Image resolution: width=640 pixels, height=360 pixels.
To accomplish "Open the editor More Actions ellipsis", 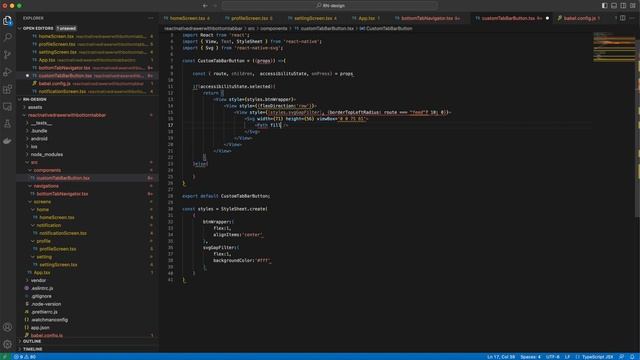I will (632, 18).
